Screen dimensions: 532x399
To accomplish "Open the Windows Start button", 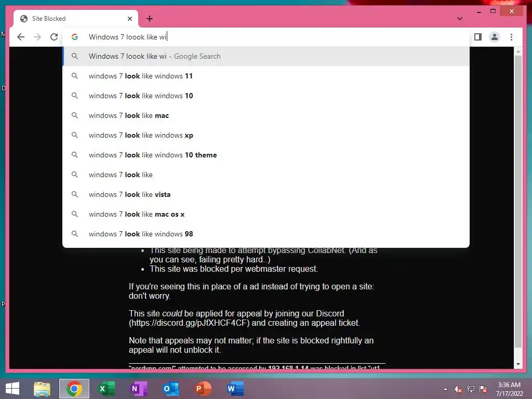I will click(12, 389).
